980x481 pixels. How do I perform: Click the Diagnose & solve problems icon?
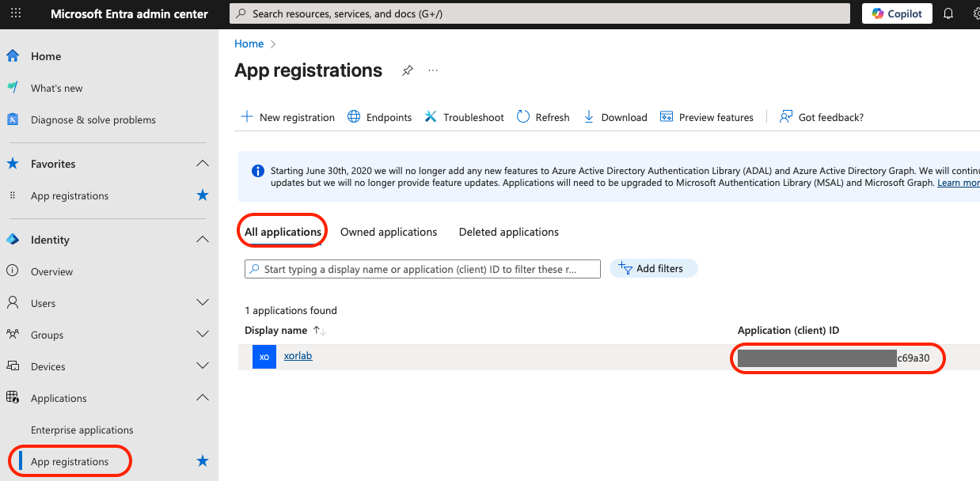click(13, 119)
